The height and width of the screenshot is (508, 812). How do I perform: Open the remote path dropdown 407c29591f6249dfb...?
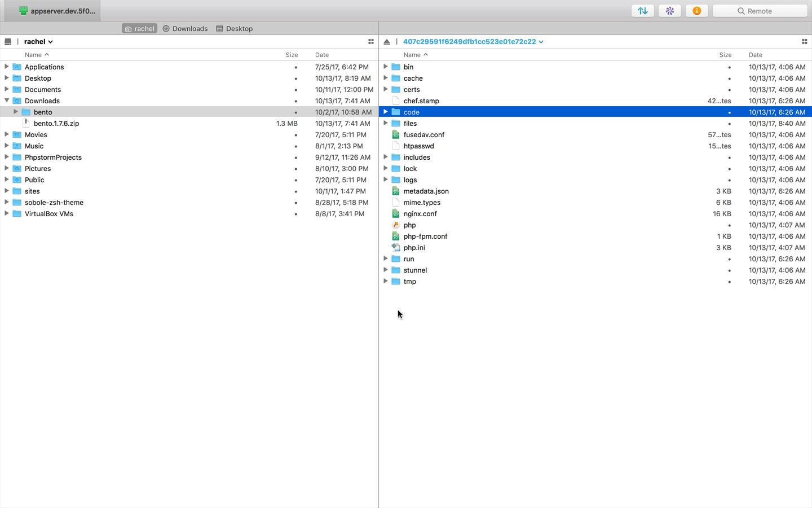(540, 41)
